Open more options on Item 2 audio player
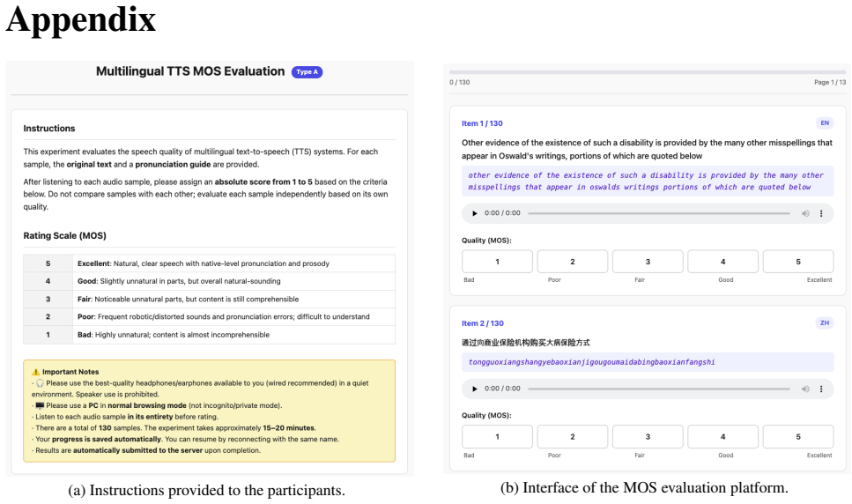 click(821, 389)
